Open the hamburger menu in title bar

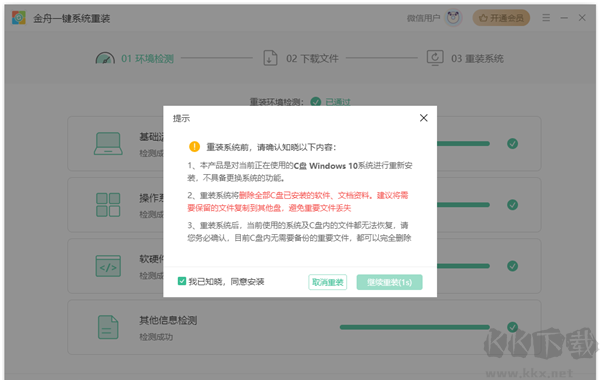pyautogui.click(x=546, y=18)
